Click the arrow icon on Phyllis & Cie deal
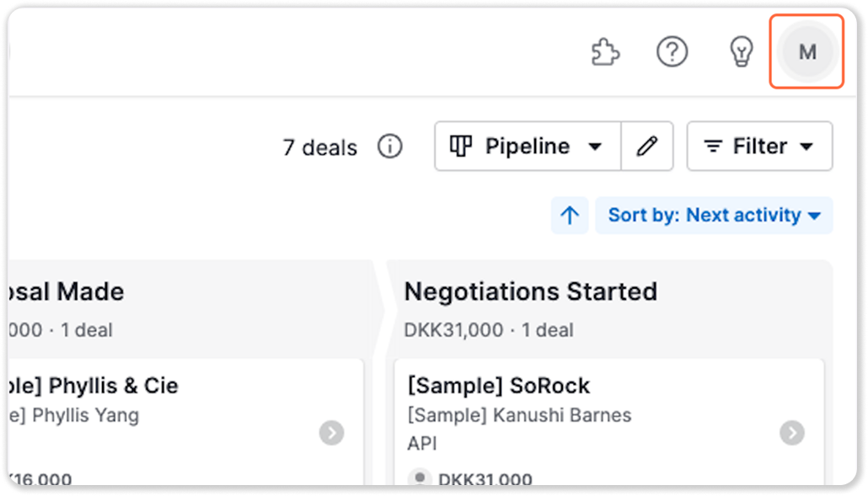The image size is (868, 496). click(331, 433)
